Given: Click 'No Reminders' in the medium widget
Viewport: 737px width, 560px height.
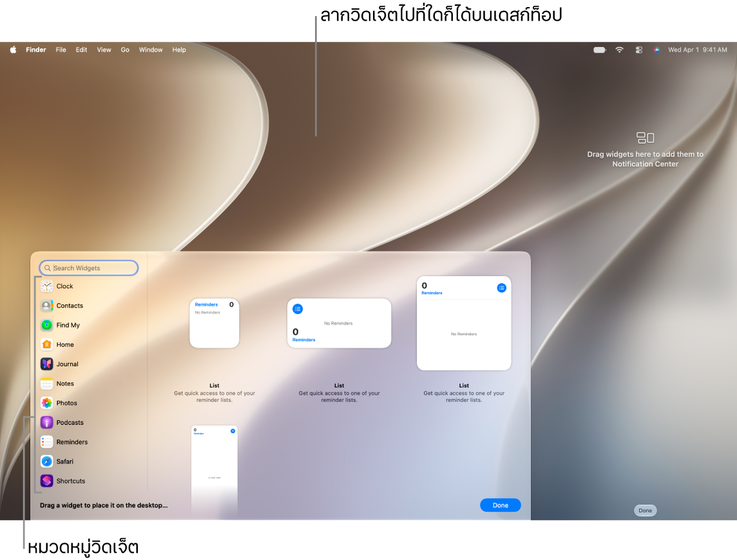Looking at the screenshot, I should coord(338,323).
